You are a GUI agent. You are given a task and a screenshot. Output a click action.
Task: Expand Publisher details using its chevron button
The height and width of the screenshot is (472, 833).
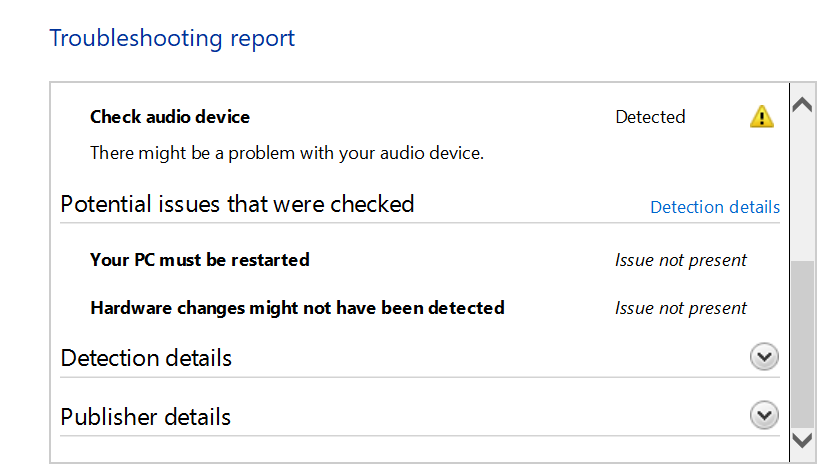764,416
